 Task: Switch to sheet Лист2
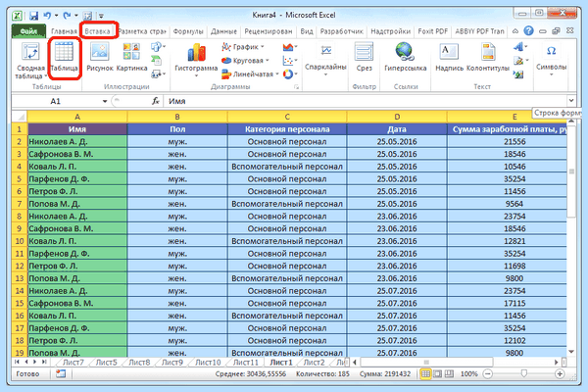point(314,363)
